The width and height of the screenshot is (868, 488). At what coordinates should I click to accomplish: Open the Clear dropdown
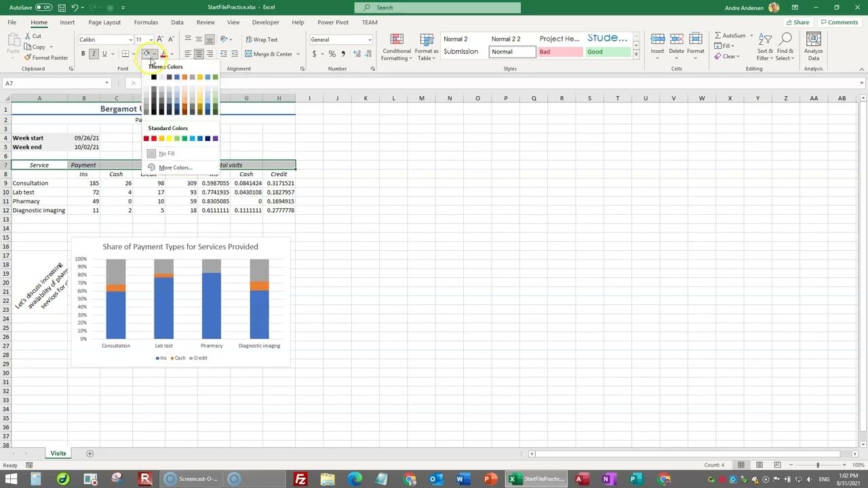727,56
